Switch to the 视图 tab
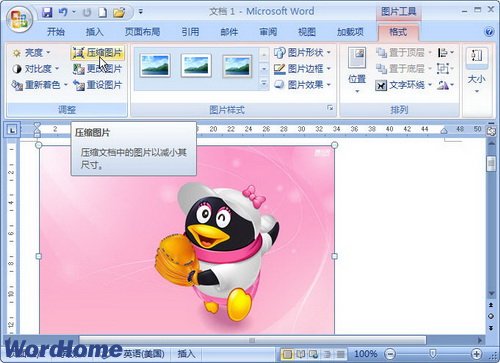Viewport: 500px width, 363px height. pyautogui.click(x=307, y=32)
